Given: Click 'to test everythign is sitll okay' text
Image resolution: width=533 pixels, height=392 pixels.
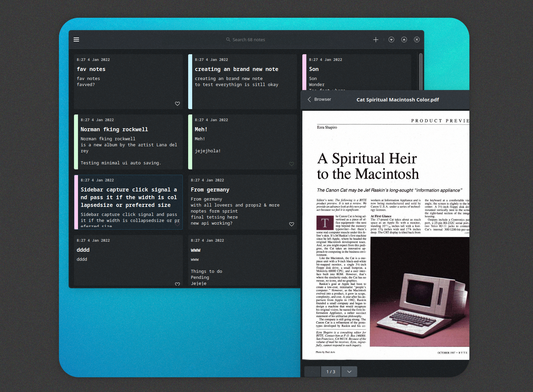Looking at the screenshot, I should coord(237,85).
